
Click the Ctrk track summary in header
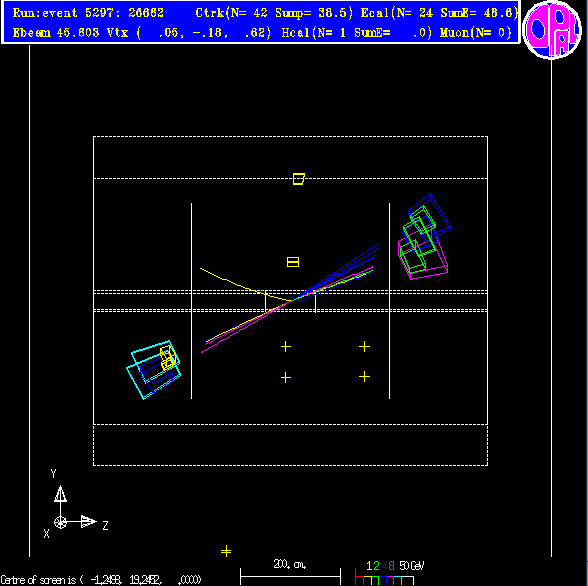pos(274,13)
